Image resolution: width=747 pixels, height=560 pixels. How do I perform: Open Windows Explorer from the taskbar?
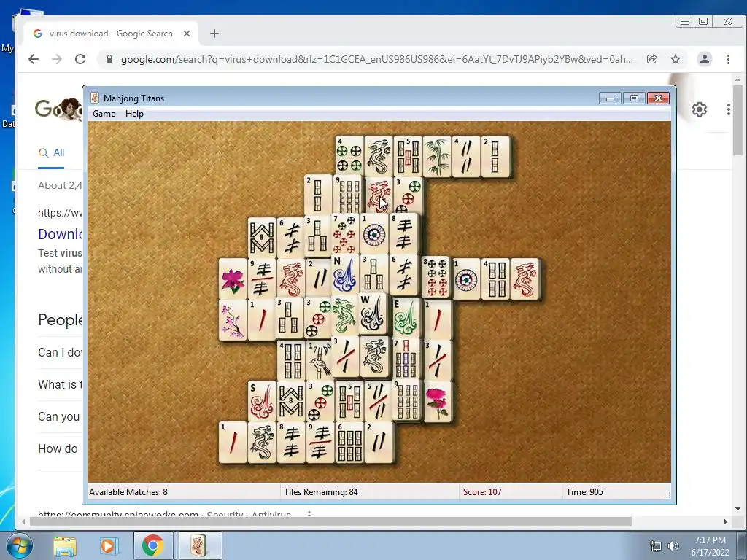click(x=65, y=545)
